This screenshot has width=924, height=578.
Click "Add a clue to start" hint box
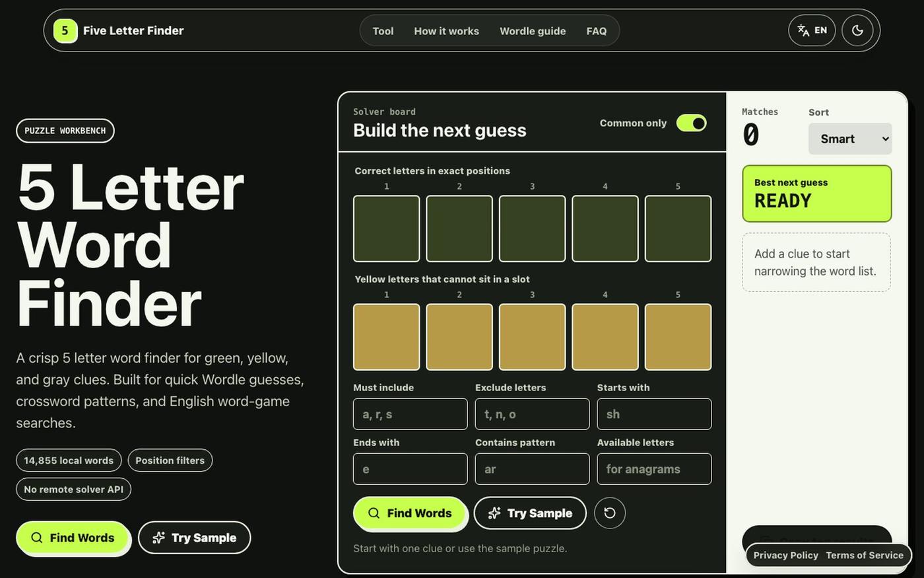click(816, 262)
